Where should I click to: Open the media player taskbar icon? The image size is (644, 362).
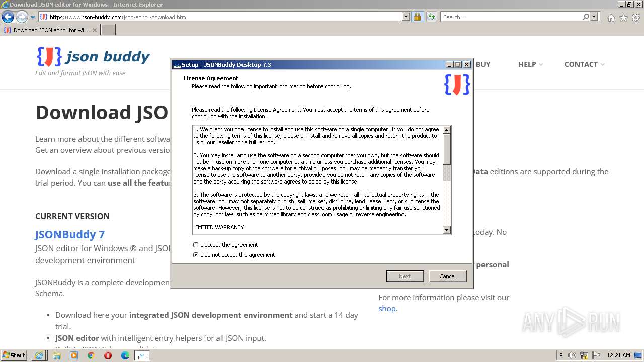coord(74,355)
